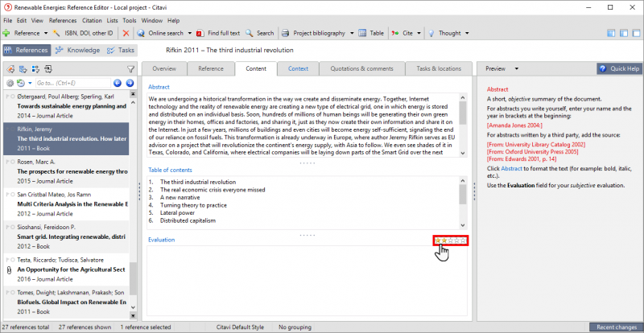Image resolution: width=644 pixels, height=333 pixels.
Task: Open the recent references dropdown arrow
Action: click(30, 84)
